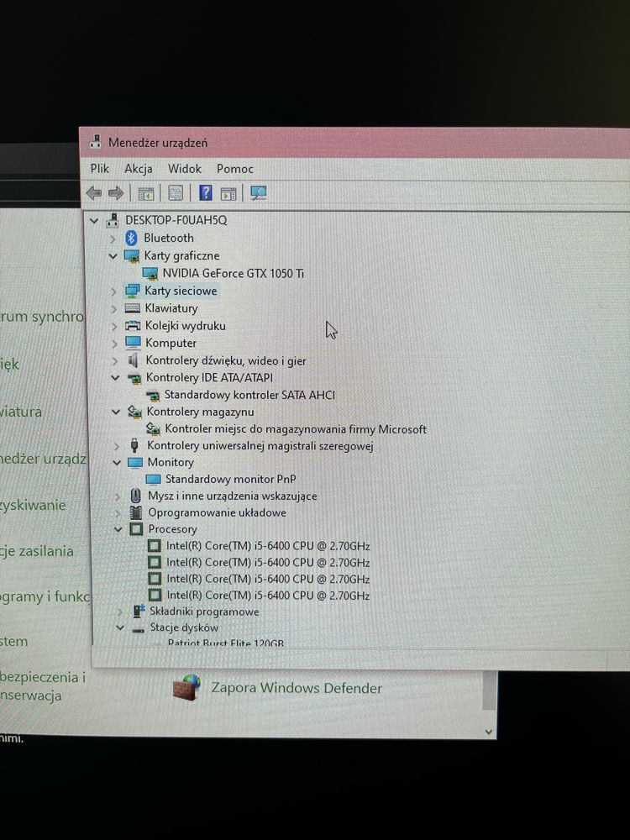Screen dimensions: 630x840
Task: Click the Składniki programowe icon
Action: pos(139,612)
